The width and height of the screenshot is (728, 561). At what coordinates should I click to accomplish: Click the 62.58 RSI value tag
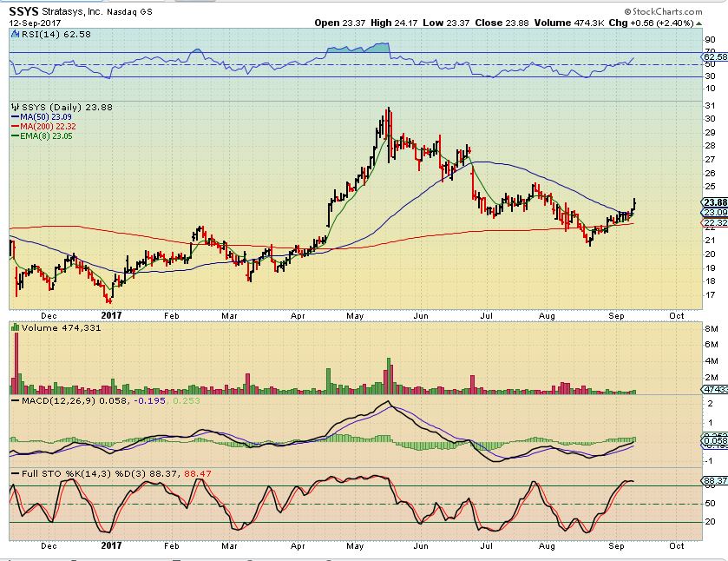pyautogui.click(x=713, y=58)
